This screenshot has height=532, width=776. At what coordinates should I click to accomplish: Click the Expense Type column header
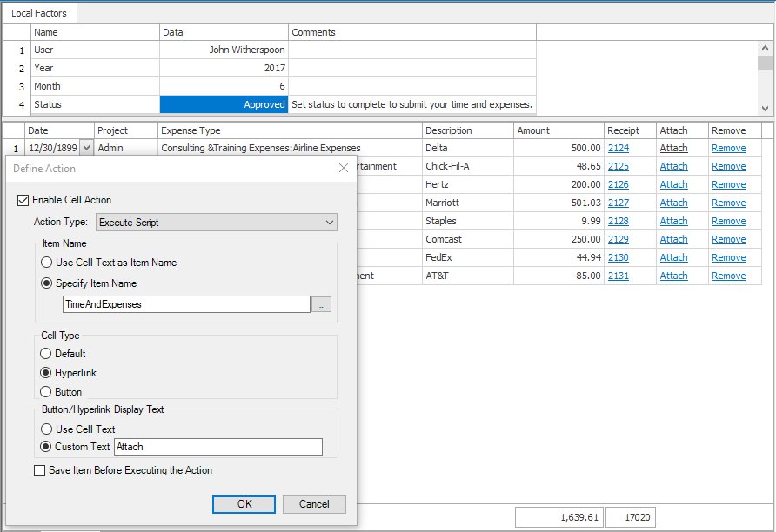(x=290, y=130)
